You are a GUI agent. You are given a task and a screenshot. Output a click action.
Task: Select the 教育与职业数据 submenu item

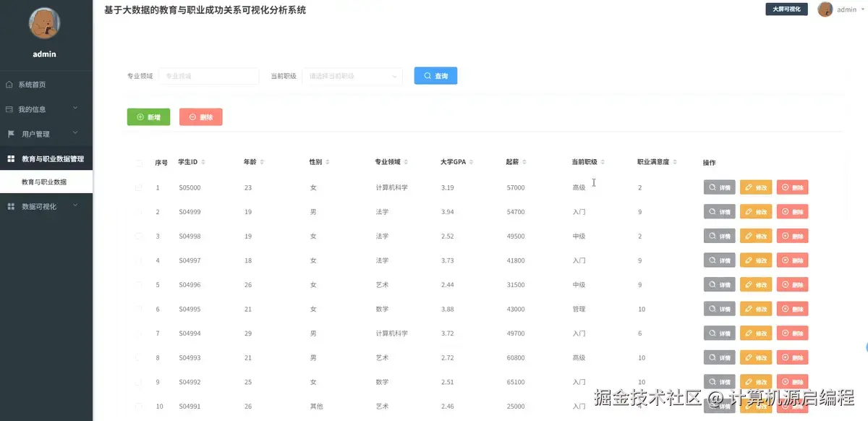coord(46,182)
